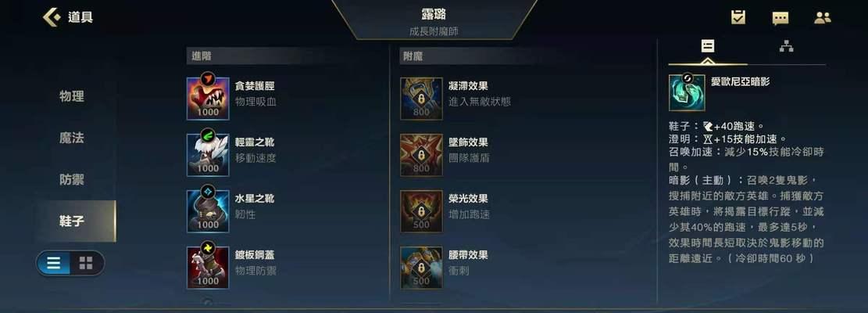Screen dimensions: 868x313
Task: Switch to grid view layout
Action: (x=86, y=263)
